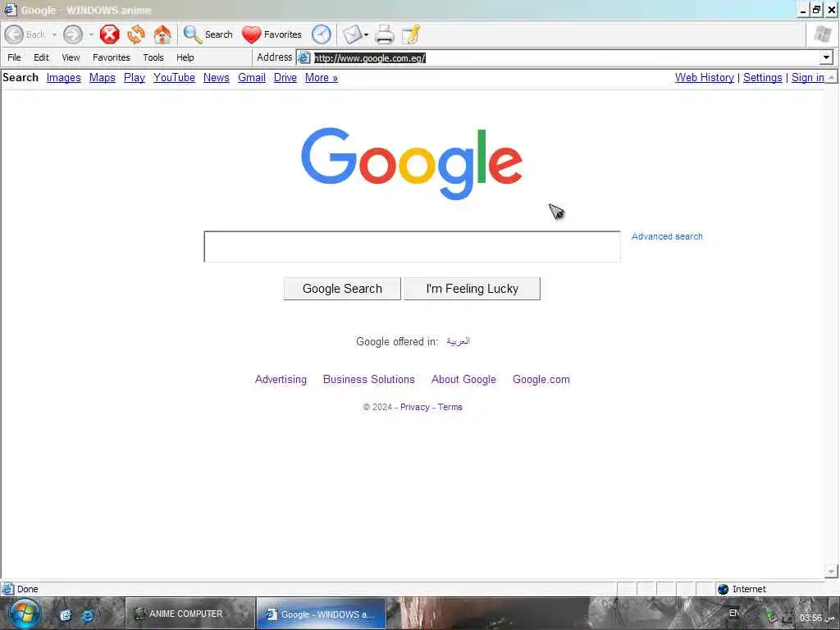Screen dimensions: 840x630
Task: Open the Play link
Action: point(135,78)
